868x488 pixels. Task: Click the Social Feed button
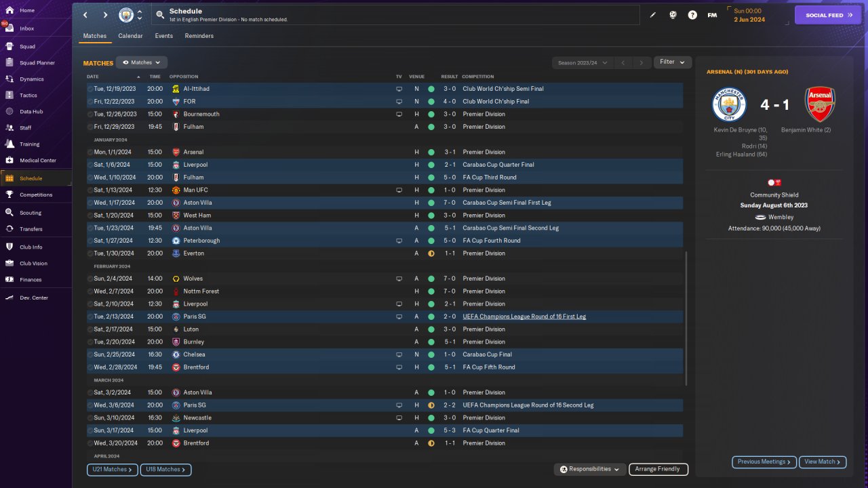tap(828, 15)
